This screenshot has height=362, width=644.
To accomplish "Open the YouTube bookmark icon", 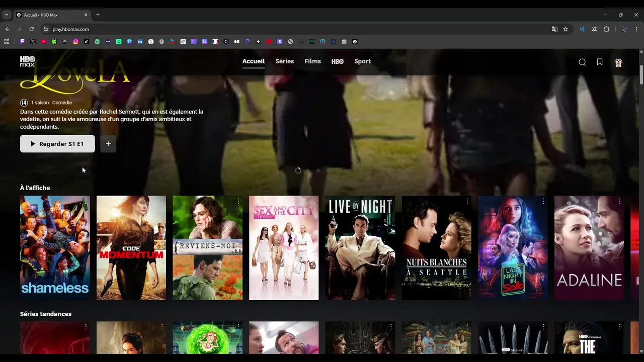I will point(44,42).
